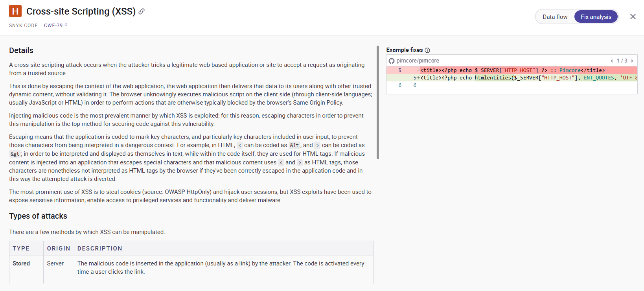Click the TYPE column header in table

(21, 249)
